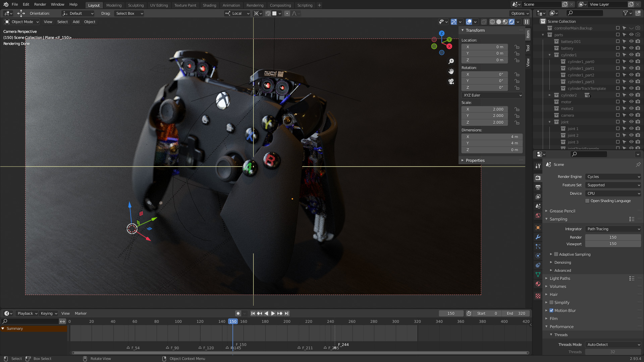The width and height of the screenshot is (644, 362).
Task: Open the View Layer properties tab
Action: 538,197
